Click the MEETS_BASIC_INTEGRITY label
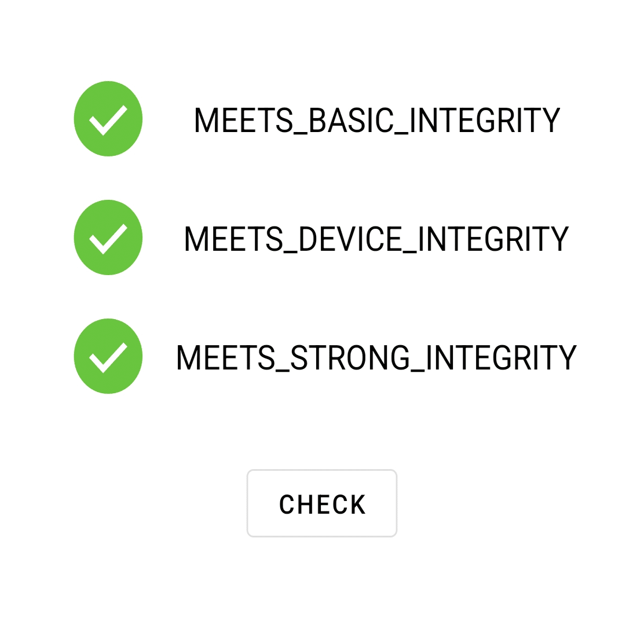The image size is (644, 644). pos(376,120)
